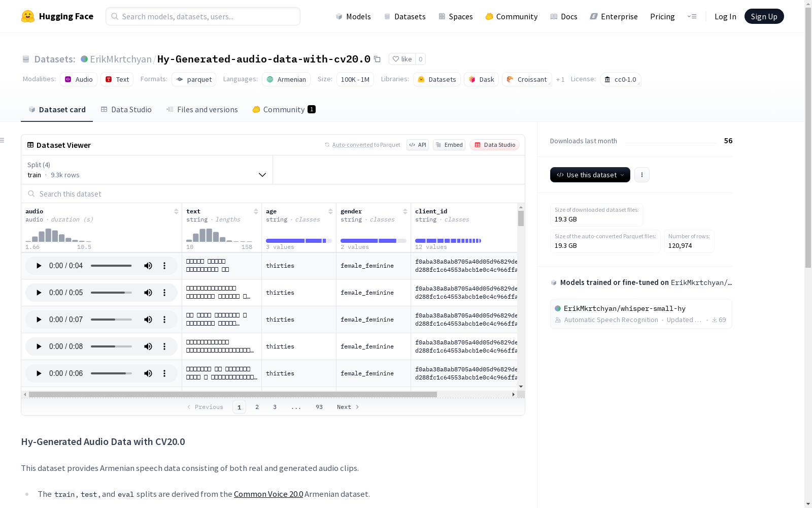Show the one additional library tag
Viewport: 812px width, 508px height.
(560, 79)
